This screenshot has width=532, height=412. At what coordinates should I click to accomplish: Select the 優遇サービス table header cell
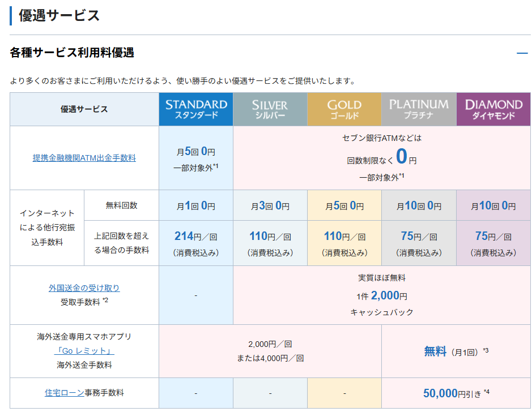coord(84,109)
